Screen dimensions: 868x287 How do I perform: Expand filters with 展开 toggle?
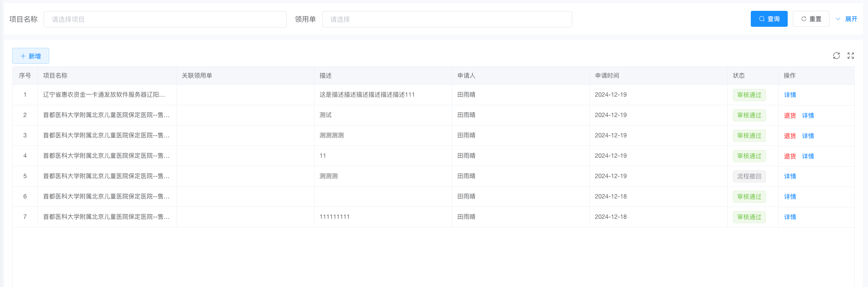click(846, 19)
